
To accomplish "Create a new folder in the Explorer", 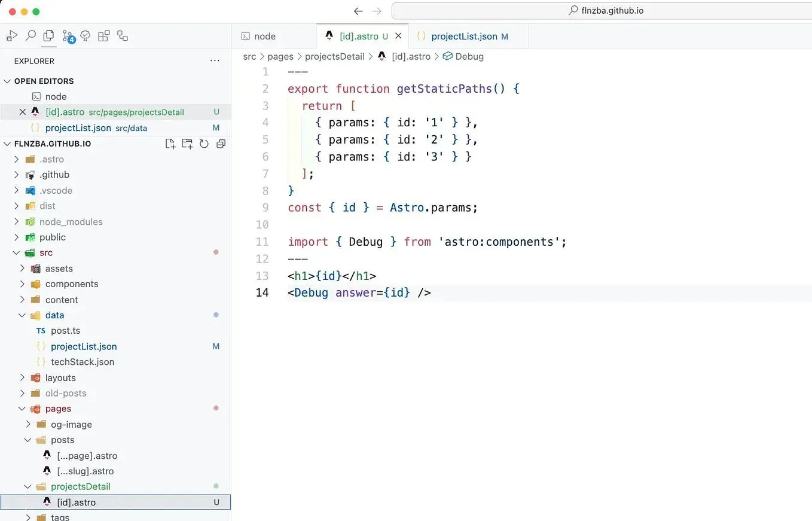I will click(187, 144).
